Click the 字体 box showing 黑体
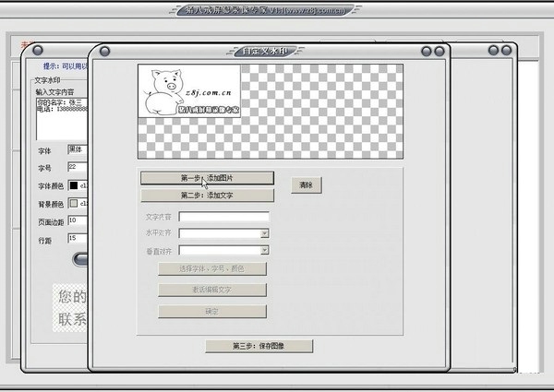Screen dimensions: 554x392 (78, 149)
